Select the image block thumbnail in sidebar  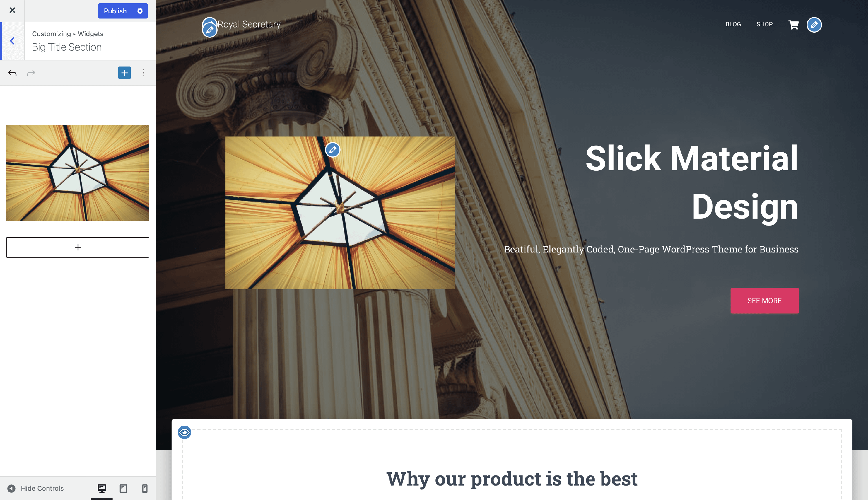coord(78,173)
